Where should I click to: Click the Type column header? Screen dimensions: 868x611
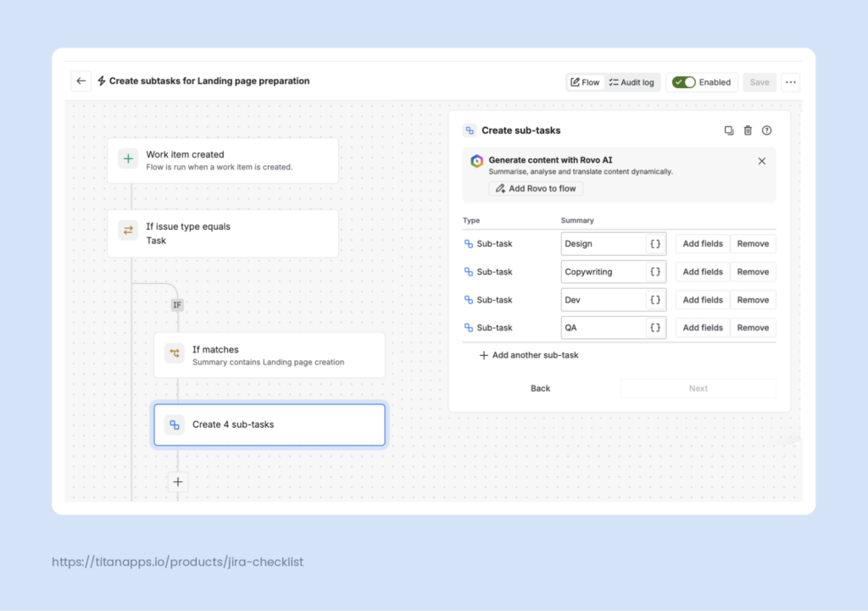tap(471, 220)
